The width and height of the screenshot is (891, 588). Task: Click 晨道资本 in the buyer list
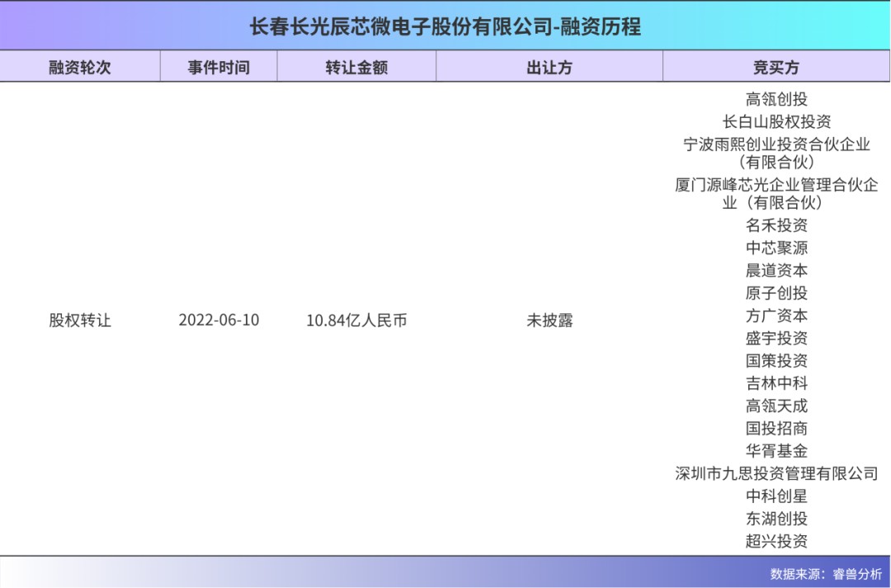coord(776,270)
